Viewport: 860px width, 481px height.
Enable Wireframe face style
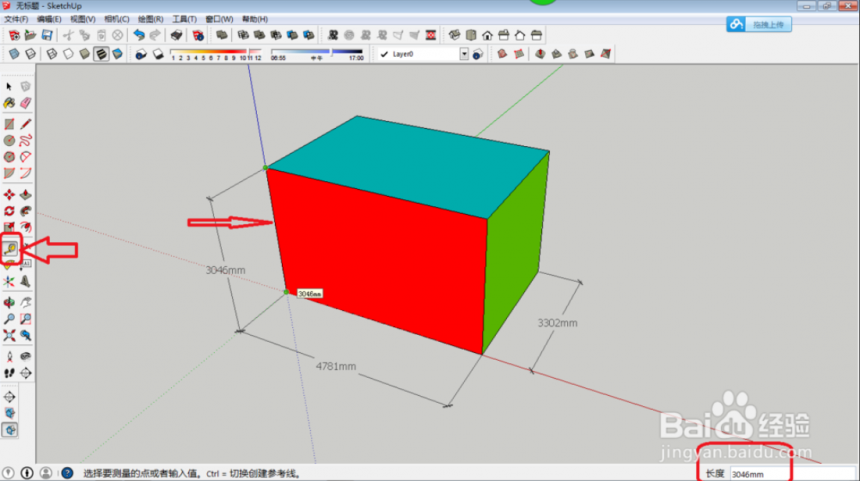[x=52, y=54]
